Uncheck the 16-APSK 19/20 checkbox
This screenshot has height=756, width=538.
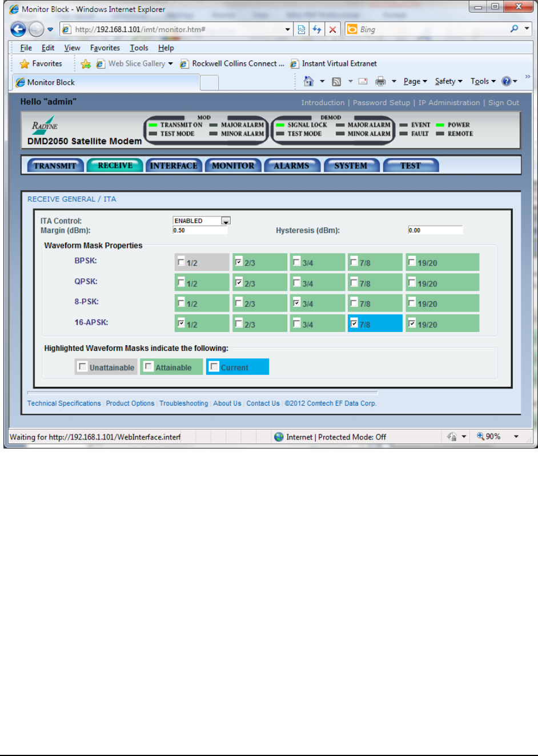pyautogui.click(x=412, y=324)
